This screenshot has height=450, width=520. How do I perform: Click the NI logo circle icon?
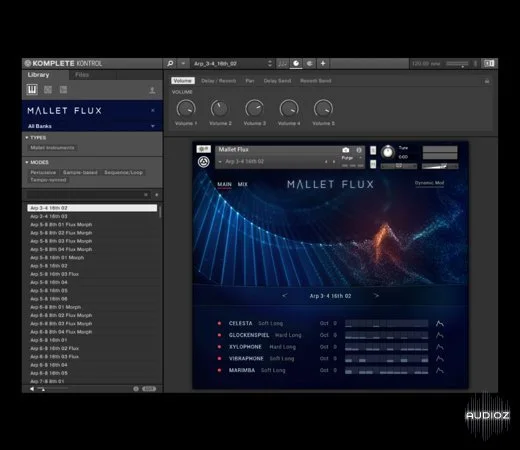pyautogui.click(x=204, y=162)
